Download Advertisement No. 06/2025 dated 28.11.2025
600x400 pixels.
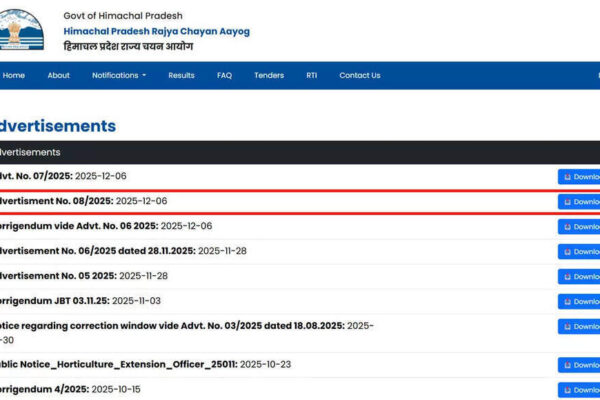(x=579, y=251)
